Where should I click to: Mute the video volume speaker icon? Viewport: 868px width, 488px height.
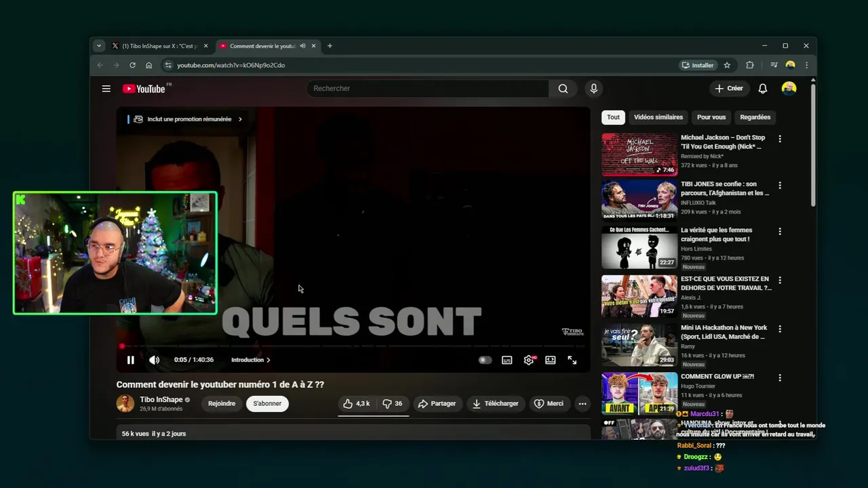point(154,360)
